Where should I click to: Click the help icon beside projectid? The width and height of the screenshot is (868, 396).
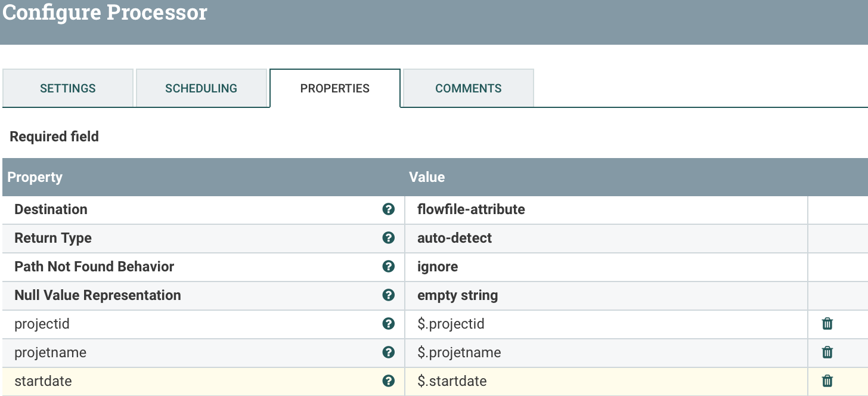click(389, 324)
